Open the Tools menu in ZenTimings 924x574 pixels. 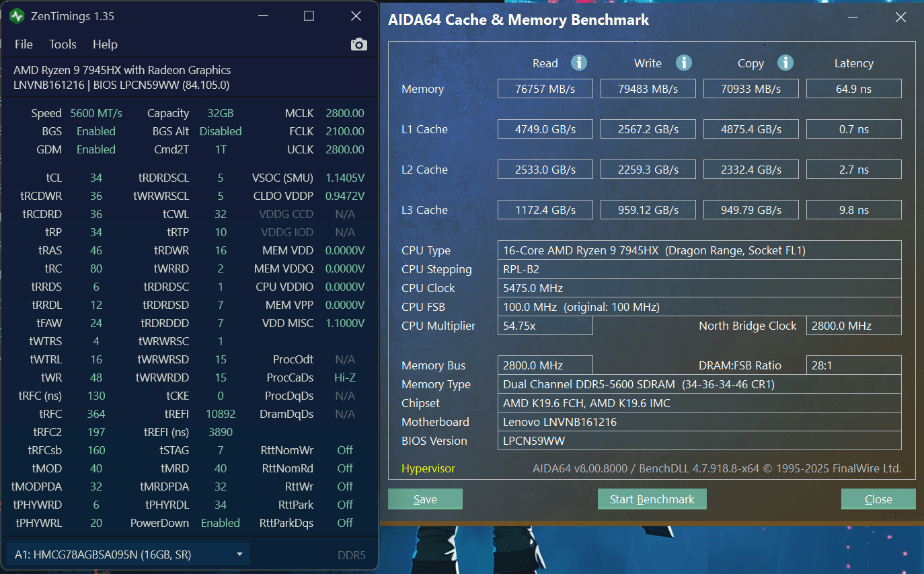pyautogui.click(x=63, y=44)
